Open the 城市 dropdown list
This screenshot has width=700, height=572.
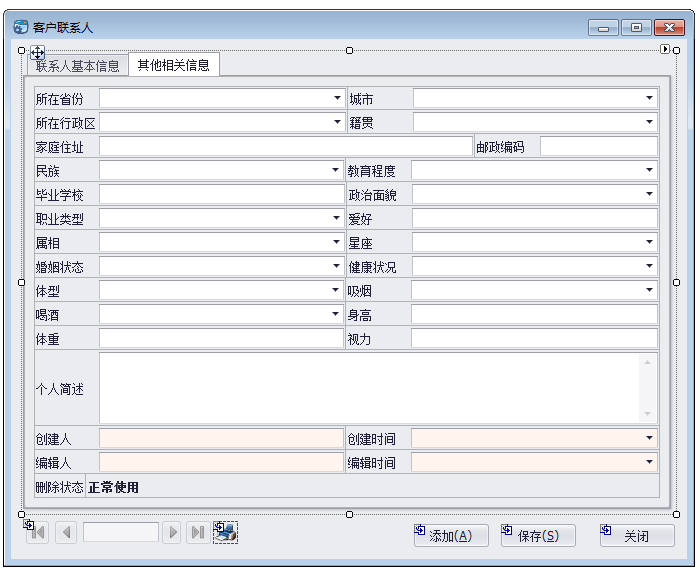click(x=649, y=98)
